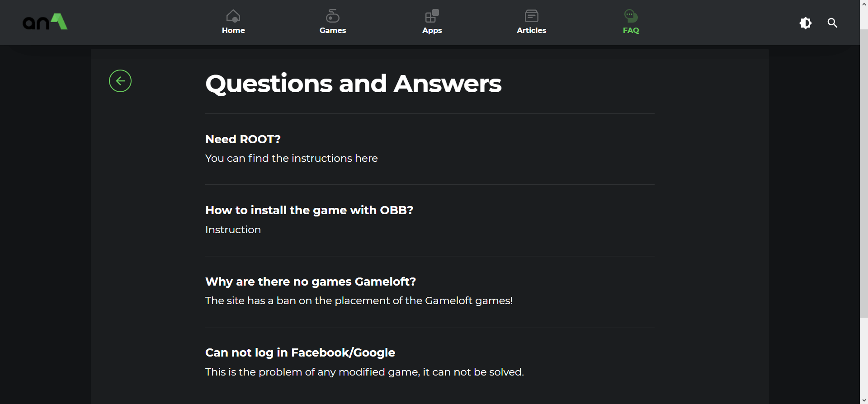Toggle the dark/light theme switch
Image resolution: width=868 pixels, height=404 pixels.
point(806,23)
